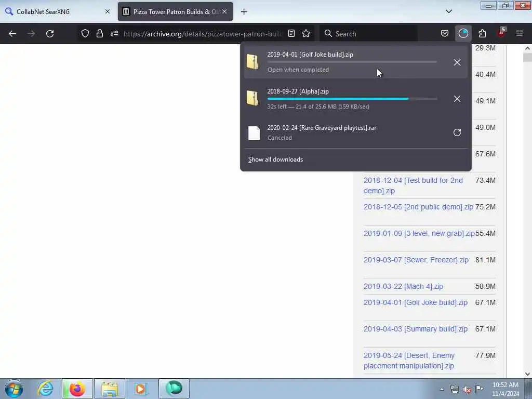The height and width of the screenshot is (399, 532).
Task: Open the tracking protection shield icon
Action: (85, 33)
